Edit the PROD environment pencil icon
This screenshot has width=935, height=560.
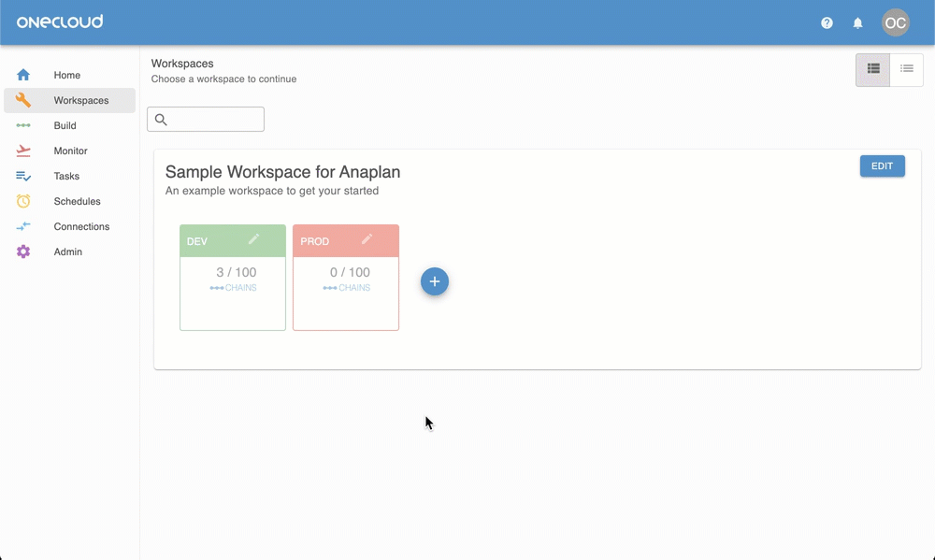click(x=367, y=239)
